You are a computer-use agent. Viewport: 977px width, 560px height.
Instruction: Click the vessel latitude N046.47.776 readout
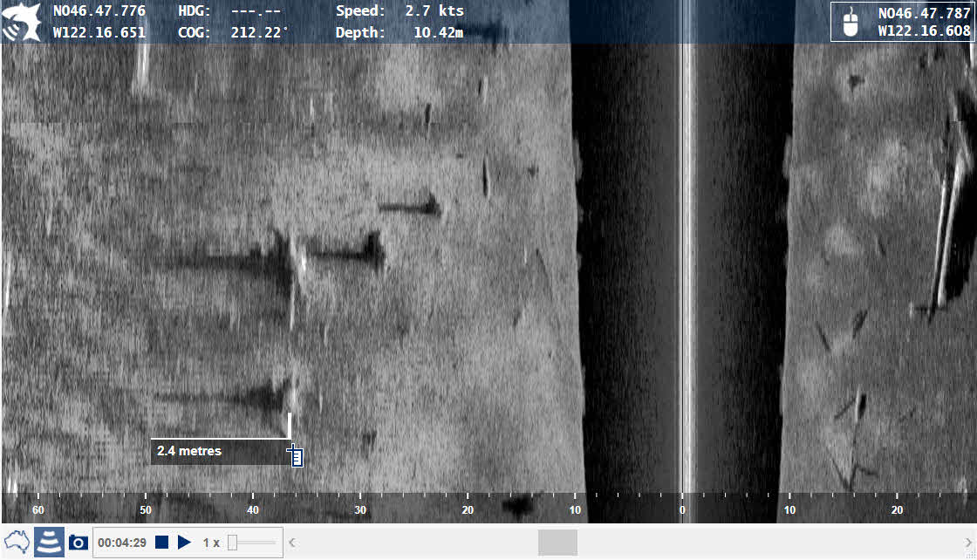pos(99,12)
